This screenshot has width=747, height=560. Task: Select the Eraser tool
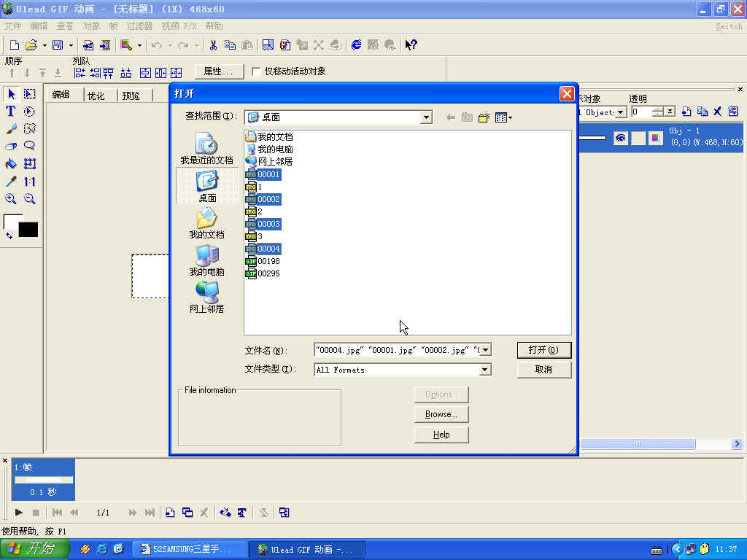point(10,145)
